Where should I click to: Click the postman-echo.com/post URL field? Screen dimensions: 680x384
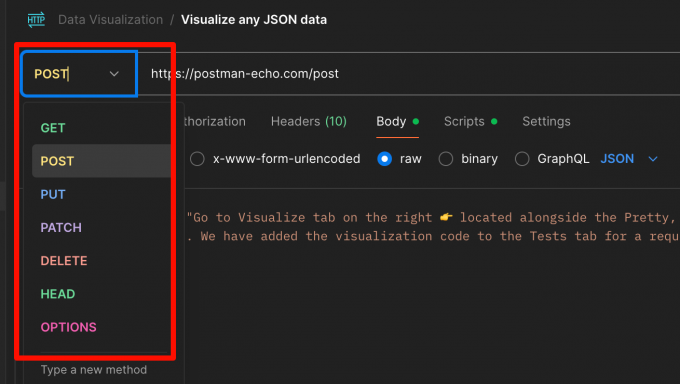[x=408, y=74]
